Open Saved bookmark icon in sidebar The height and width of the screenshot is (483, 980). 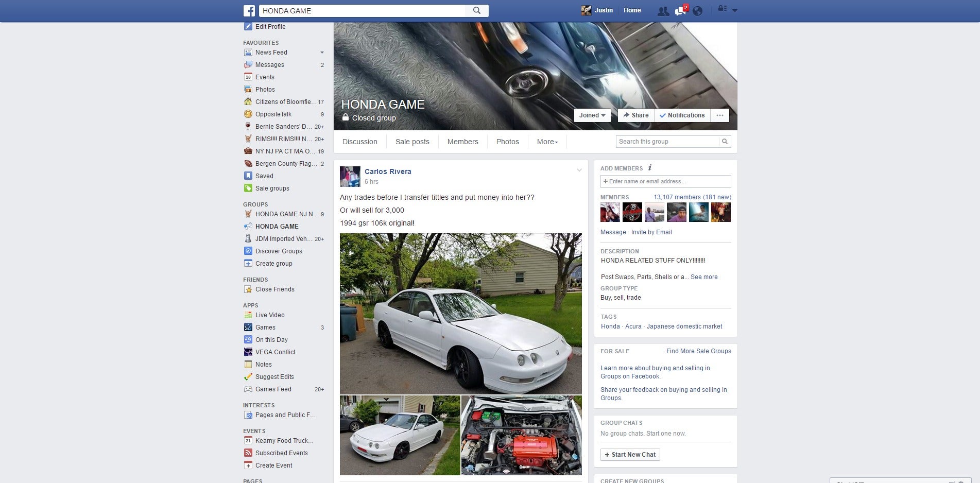(x=248, y=176)
